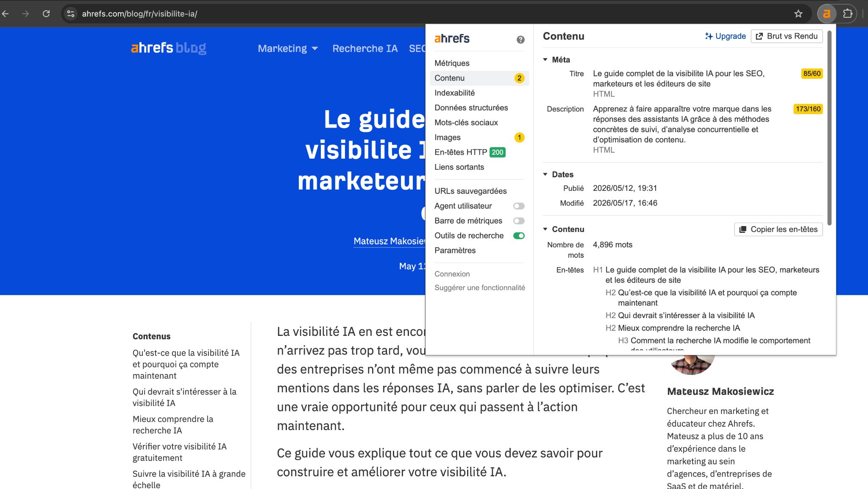Open Recherche IA in blog navigation
Viewport: 868px width, 489px height.
(365, 48)
